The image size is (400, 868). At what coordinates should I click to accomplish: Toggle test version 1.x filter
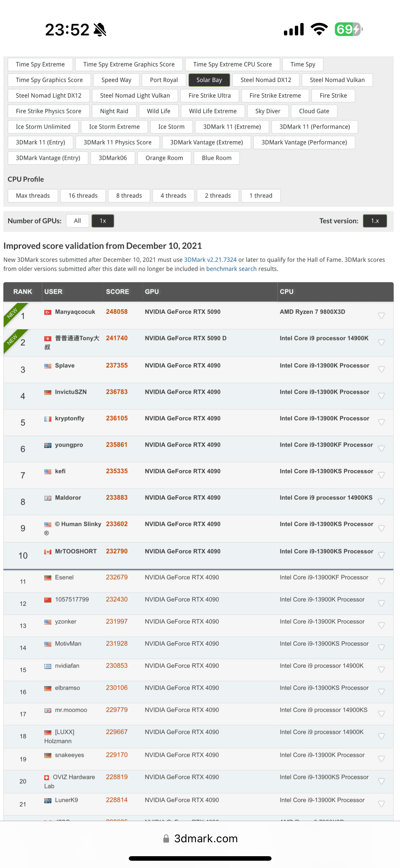(x=374, y=221)
